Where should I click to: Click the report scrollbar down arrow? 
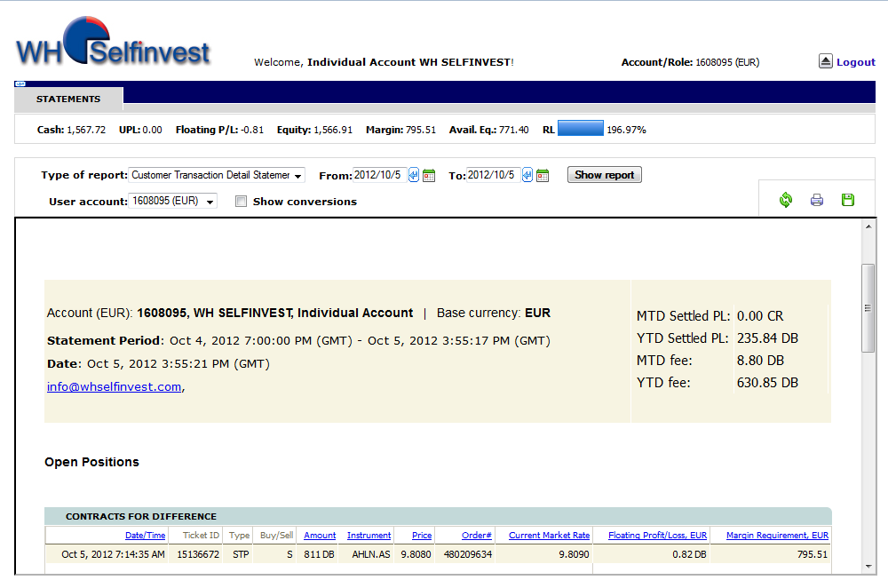pos(868,566)
